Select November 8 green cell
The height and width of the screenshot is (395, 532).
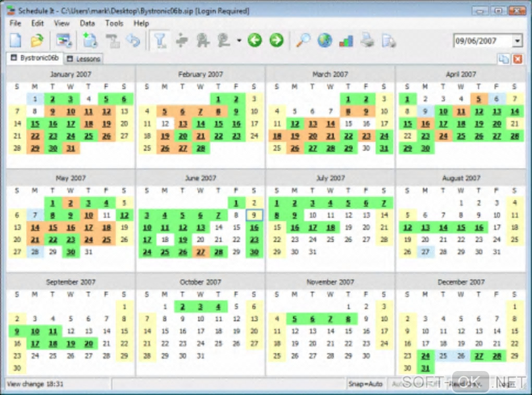pos(348,319)
